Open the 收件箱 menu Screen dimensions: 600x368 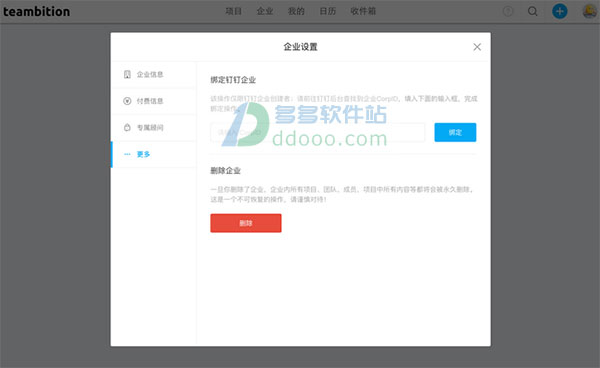[363, 11]
